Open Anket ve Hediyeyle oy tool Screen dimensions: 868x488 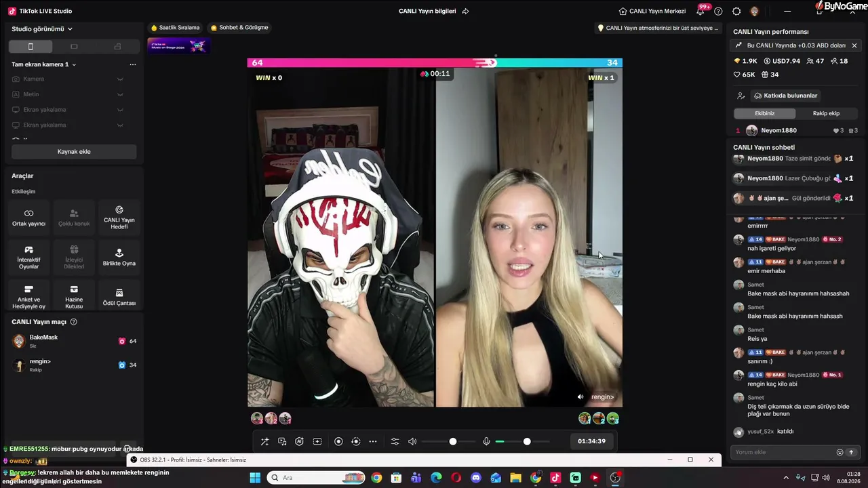click(x=28, y=297)
